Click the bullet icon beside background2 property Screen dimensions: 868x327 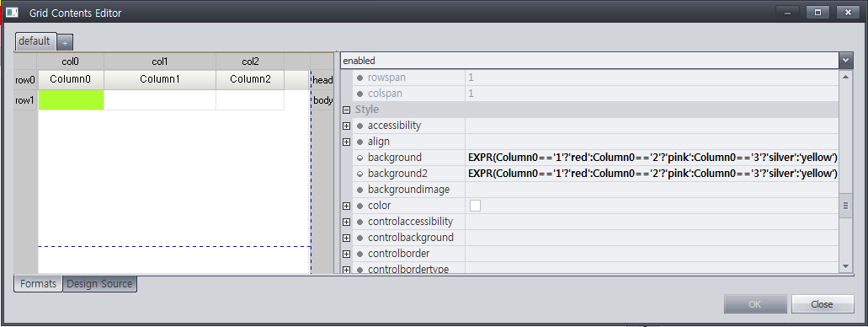point(359,174)
